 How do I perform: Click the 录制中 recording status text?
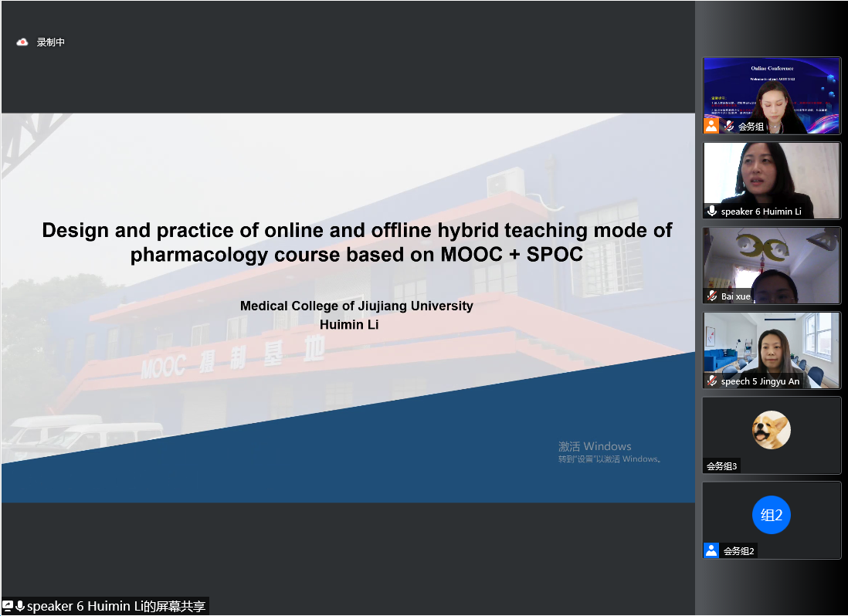[x=51, y=42]
